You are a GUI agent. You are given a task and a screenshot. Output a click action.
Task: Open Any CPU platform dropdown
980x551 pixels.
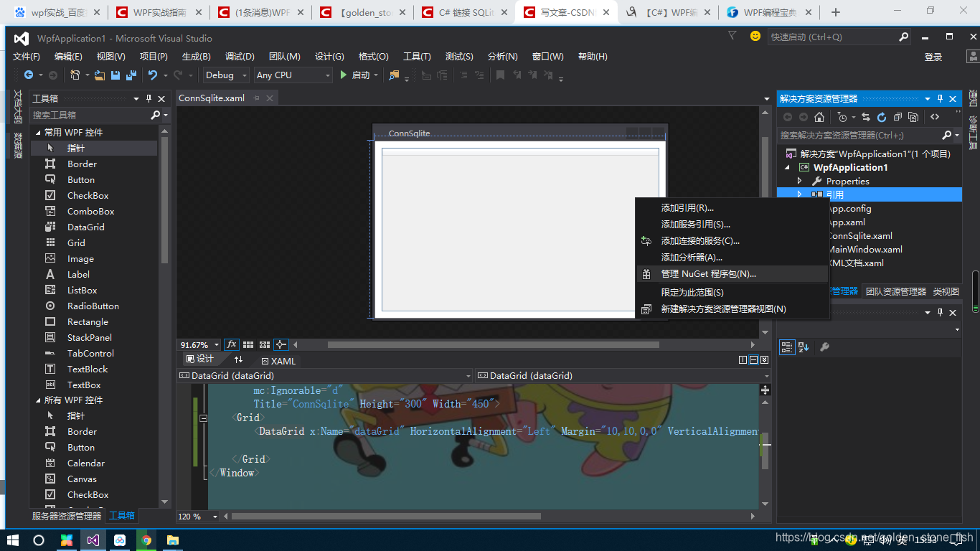[293, 75]
